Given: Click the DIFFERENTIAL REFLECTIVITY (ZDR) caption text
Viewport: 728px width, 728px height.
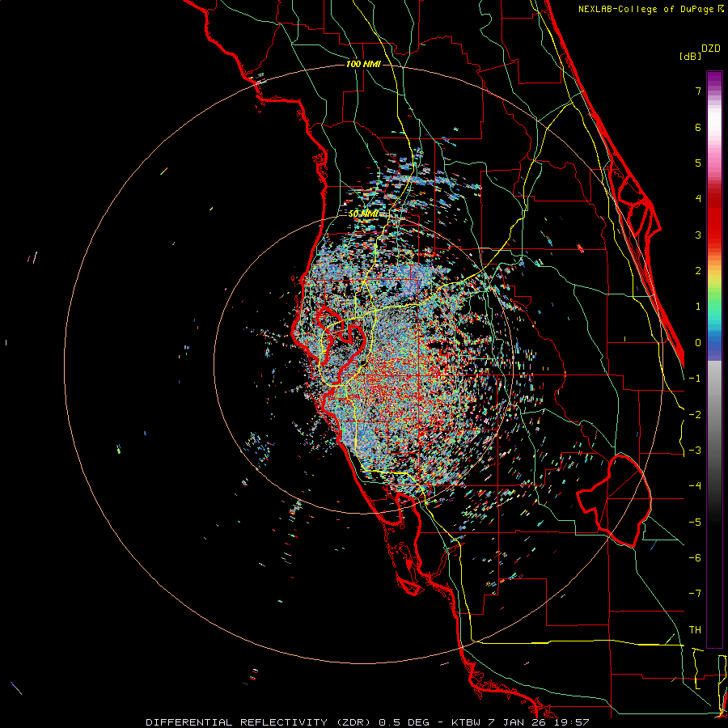Looking at the screenshot, I should point(258,722).
